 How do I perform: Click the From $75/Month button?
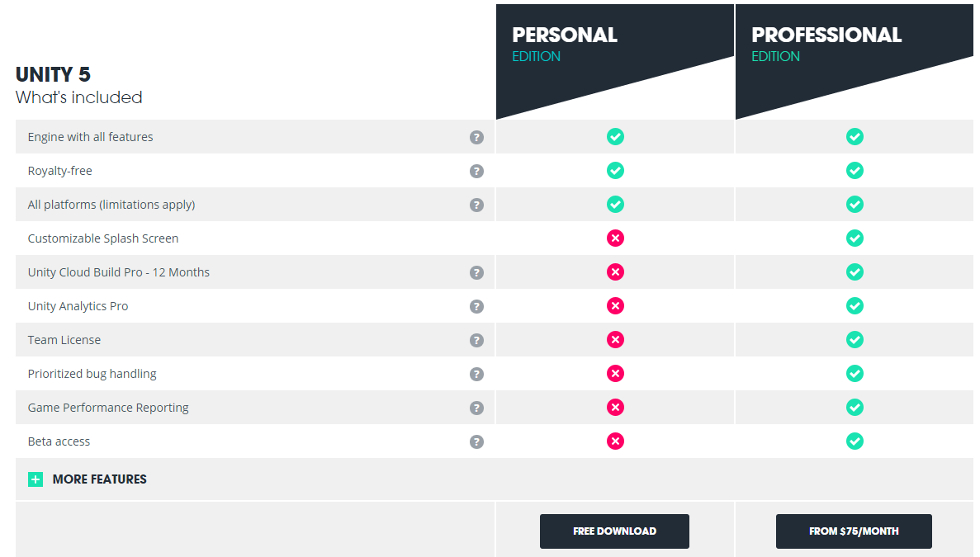(x=854, y=531)
